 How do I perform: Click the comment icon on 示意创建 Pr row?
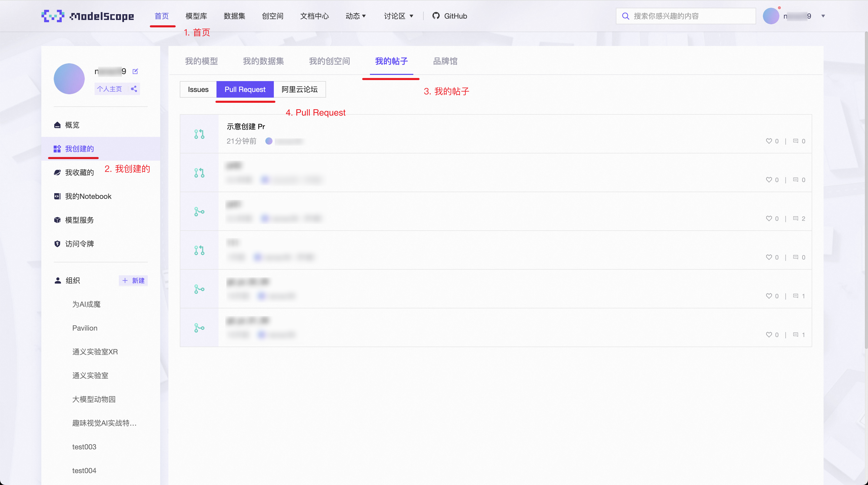(796, 141)
